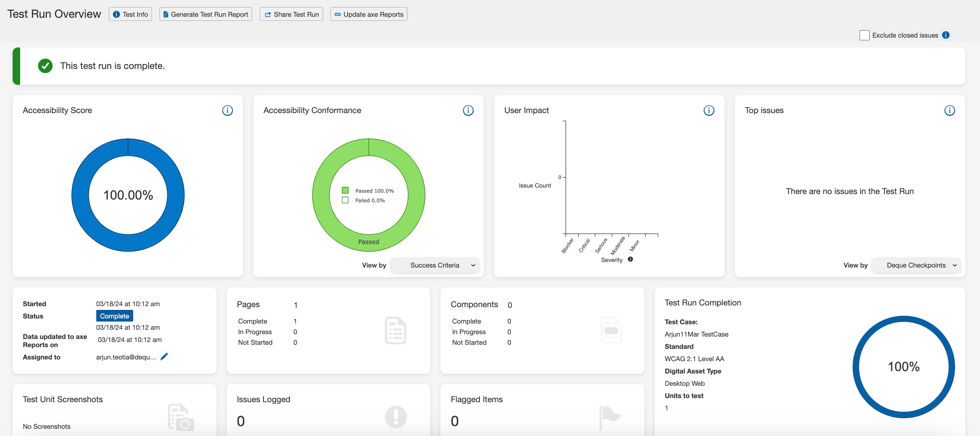This screenshot has height=436, width=980.
Task: Click the Complete status badge
Action: [x=114, y=316]
